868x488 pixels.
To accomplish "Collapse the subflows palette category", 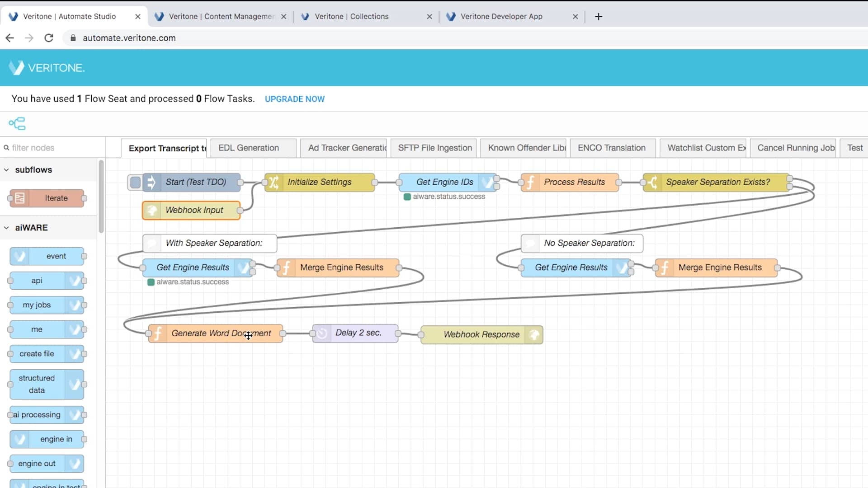I will 6,170.
